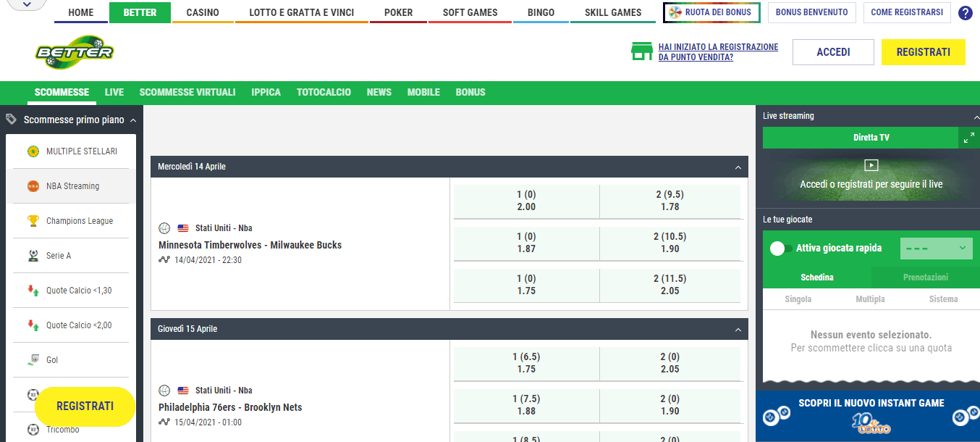This screenshot has height=442, width=980.
Task: Open the CASINO top menu
Action: tap(203, 12)
